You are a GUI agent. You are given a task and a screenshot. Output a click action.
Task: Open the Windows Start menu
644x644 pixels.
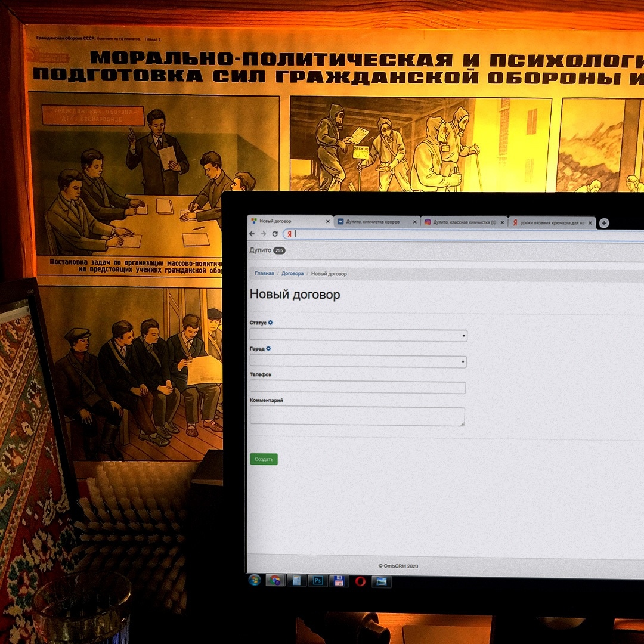(x=255, y=580)
